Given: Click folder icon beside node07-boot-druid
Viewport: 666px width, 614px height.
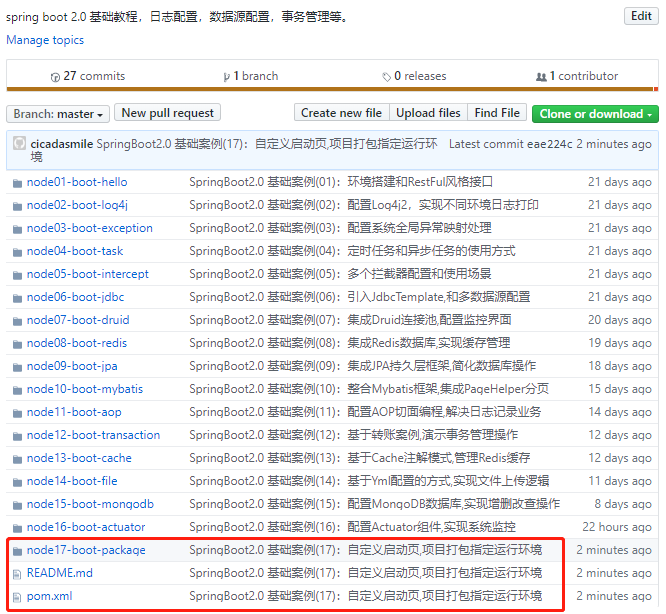Looking at the screenshot, I should tap(17, 321).
